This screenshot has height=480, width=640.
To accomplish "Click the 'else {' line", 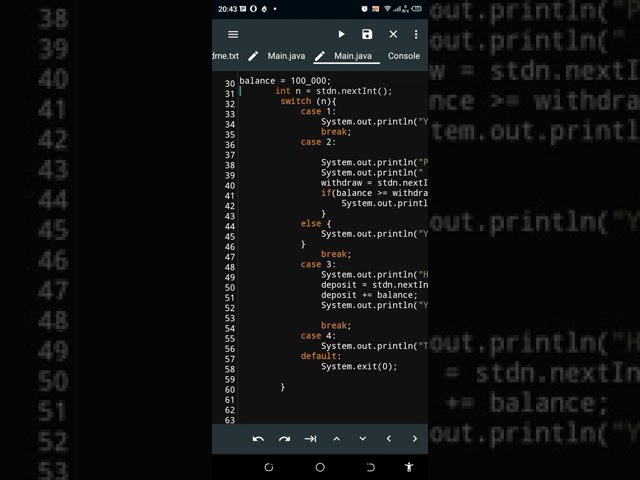I will pyautogui.click(x=316, y=224).
